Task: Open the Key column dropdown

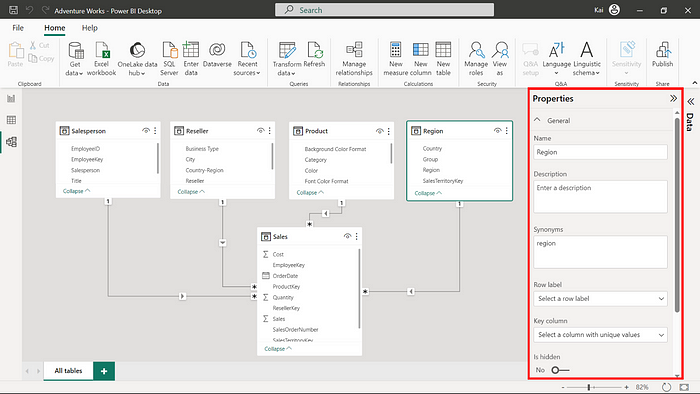Action: click(600, 335)
